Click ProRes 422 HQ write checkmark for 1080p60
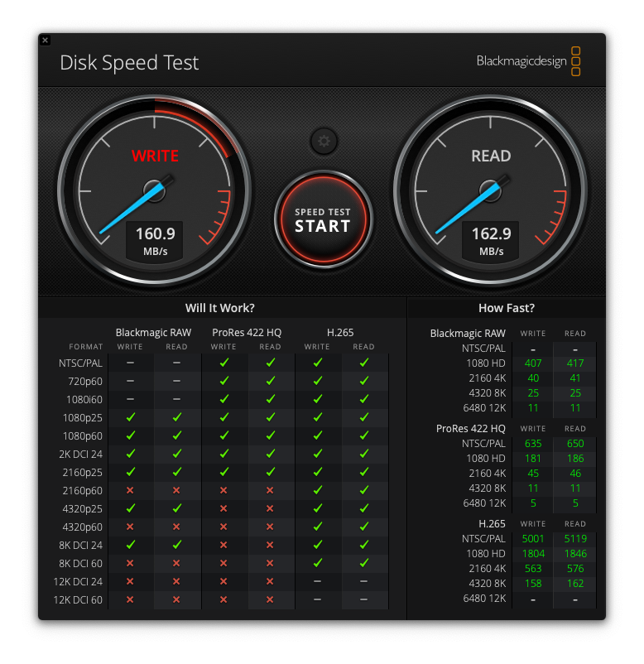Screen dimensions: 644x664 pyautogui.click(x=224, y=435)
